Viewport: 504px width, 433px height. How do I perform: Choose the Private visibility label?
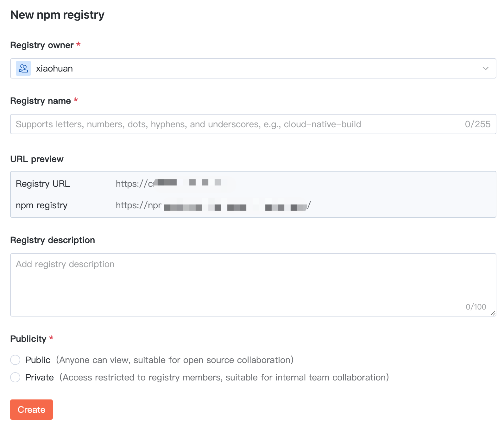tap(40, 377)
